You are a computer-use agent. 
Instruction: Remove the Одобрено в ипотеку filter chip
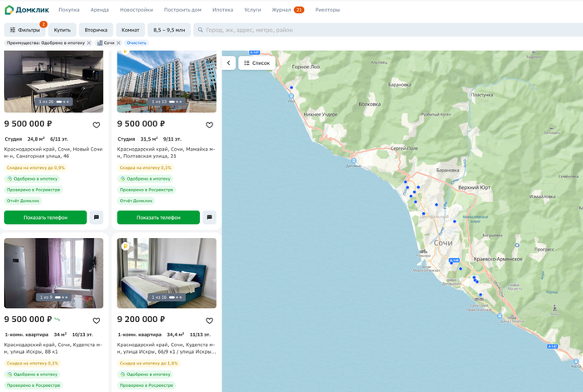pyautogui.click(x=89, y=42)
